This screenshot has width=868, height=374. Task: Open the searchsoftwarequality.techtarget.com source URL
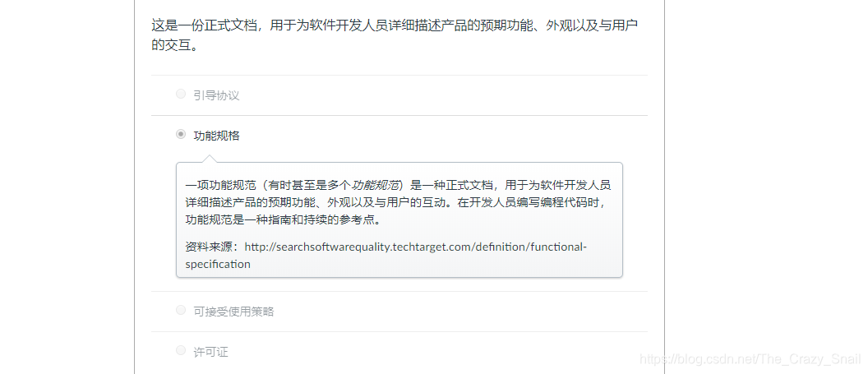pyautogui.click(x=386, y=255)
